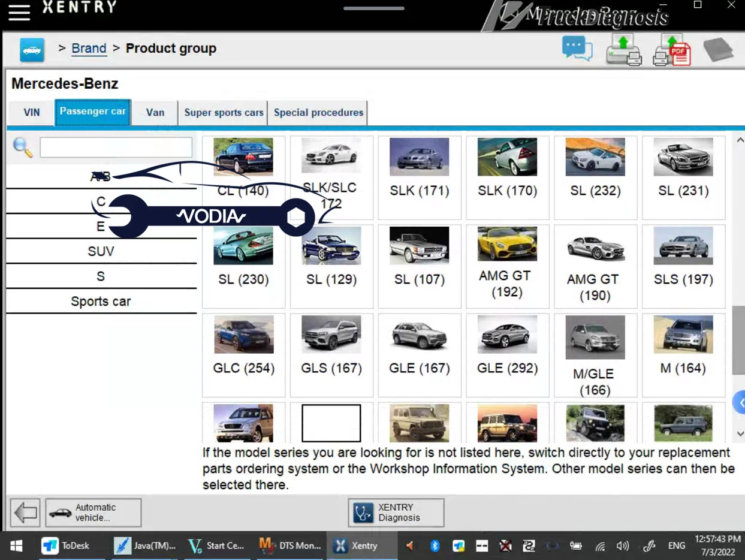The width and height of the screenshot is (745, 560).
Task: Select SLS (197) model thumbnail
Action: coord(683,266)
